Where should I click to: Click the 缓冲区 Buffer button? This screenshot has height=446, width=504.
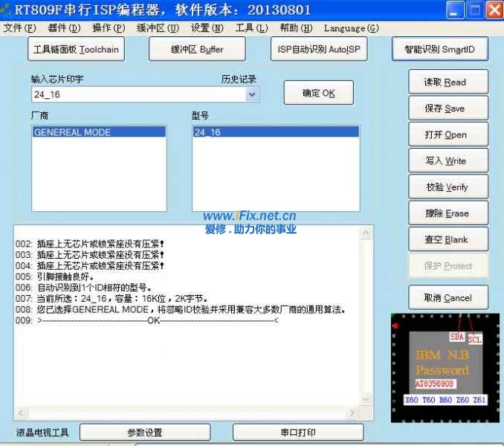click(x=197, y=49)
